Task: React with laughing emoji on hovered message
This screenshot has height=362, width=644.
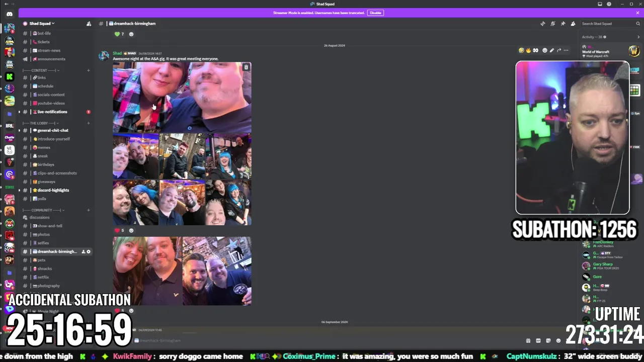Action: coord(521,50)
